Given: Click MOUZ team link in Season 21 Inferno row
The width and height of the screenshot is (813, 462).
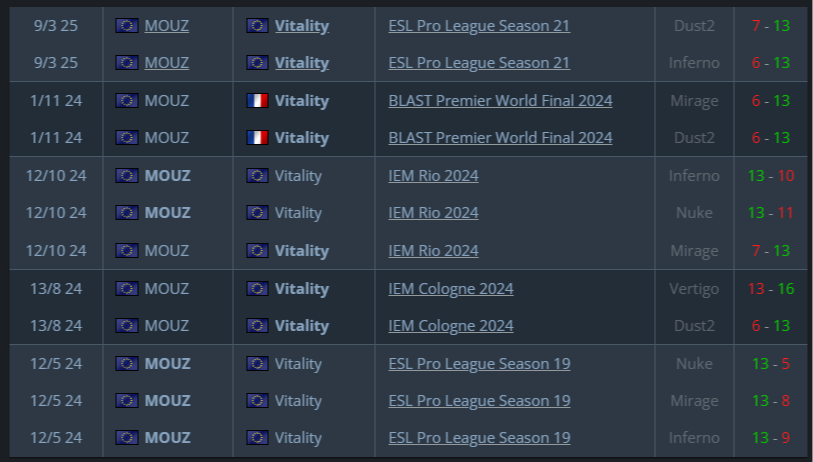Looking at the screenshot, I should [x=166, y=63].
